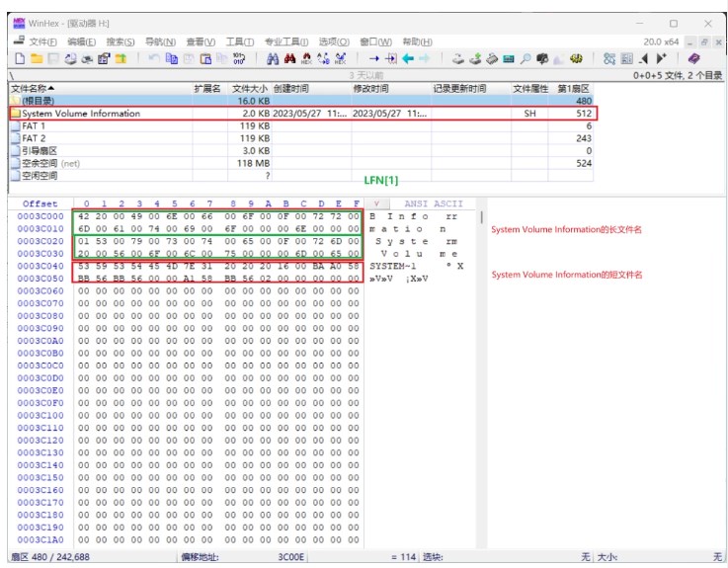Open the 文件(F) menu
Image resolution: width=728 pixels, height=568 pixels.
pyautogui.click(x=41, y=41)
